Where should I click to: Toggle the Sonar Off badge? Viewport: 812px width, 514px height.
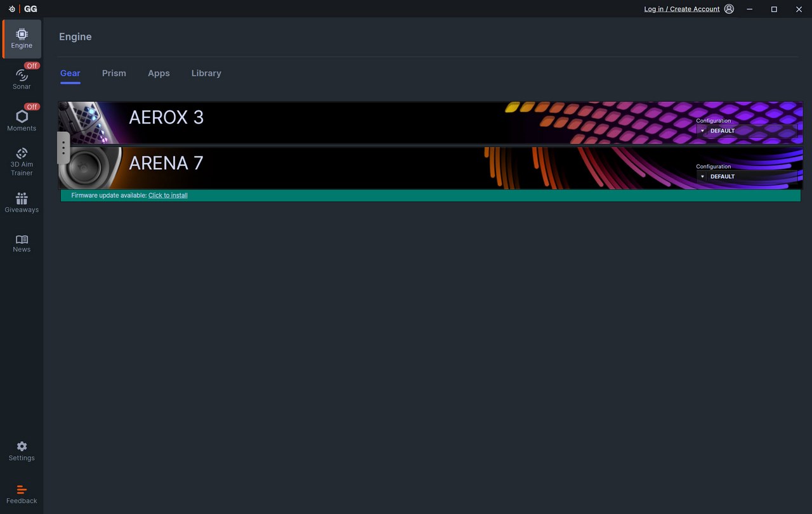point(32,66)
